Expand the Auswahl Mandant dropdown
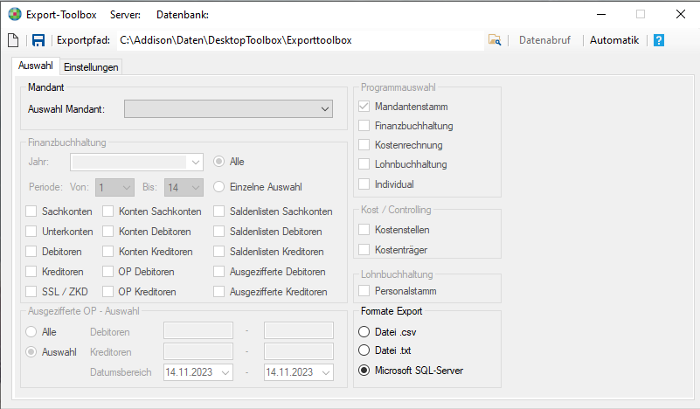Screen dimensions: 700x409 coord(228,109)
